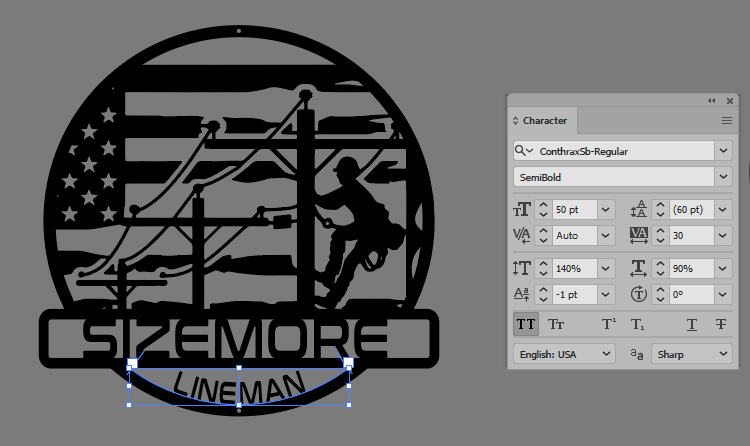Click the 50 pt font size field
Viewport: 750px width, 446px height.
click(574, 209)
